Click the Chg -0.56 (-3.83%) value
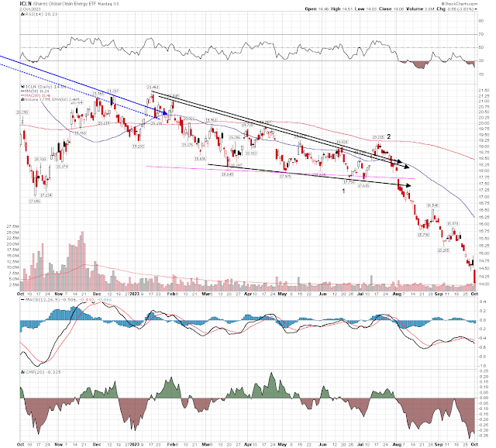Viewport: 496px width, 448px height. 455,9
